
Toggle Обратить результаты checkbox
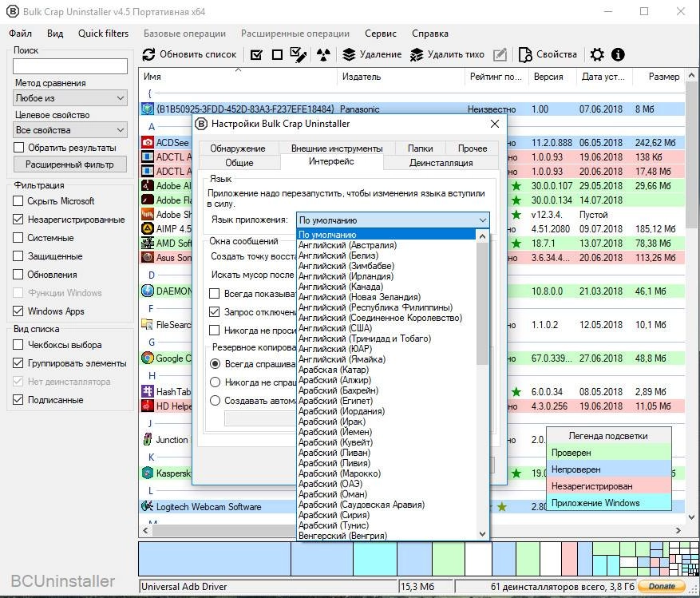click(18, 148)
